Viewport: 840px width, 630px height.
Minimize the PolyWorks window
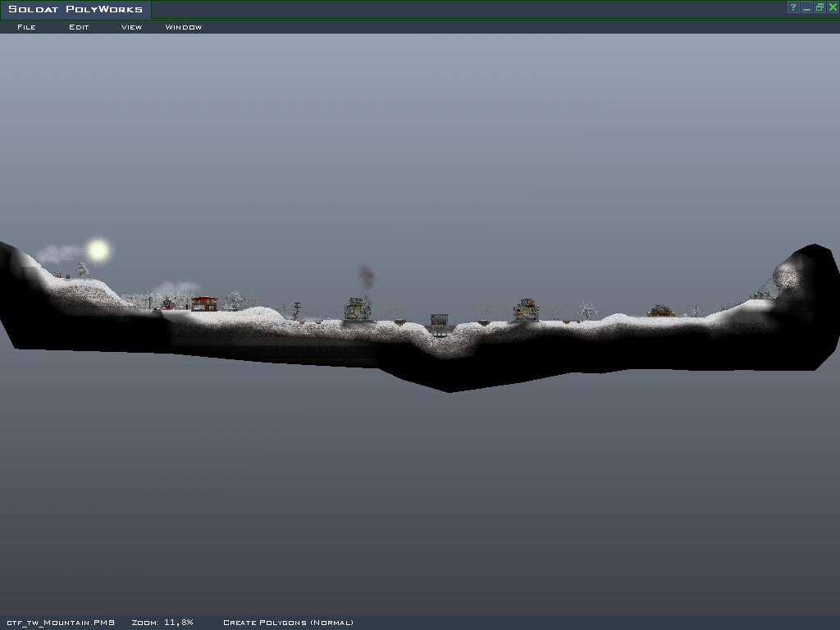pos(806,7)
